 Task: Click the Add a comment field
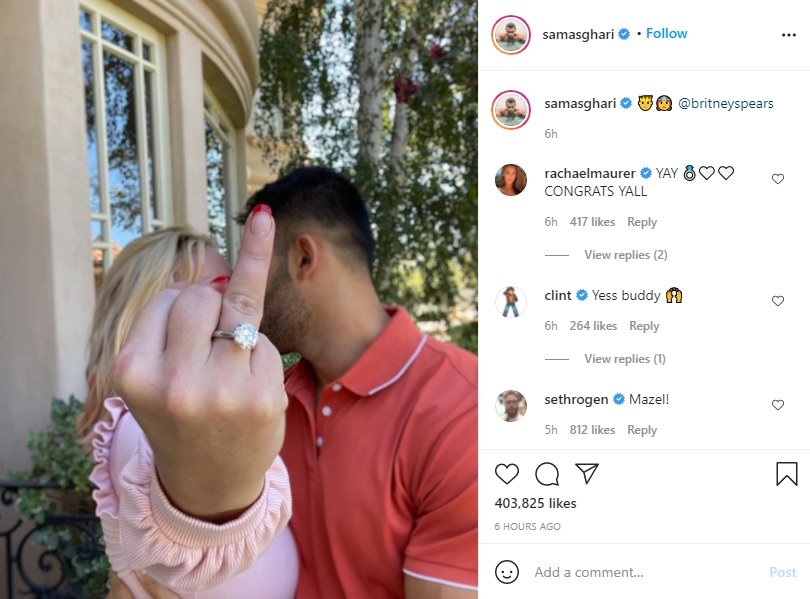(647, 572)
